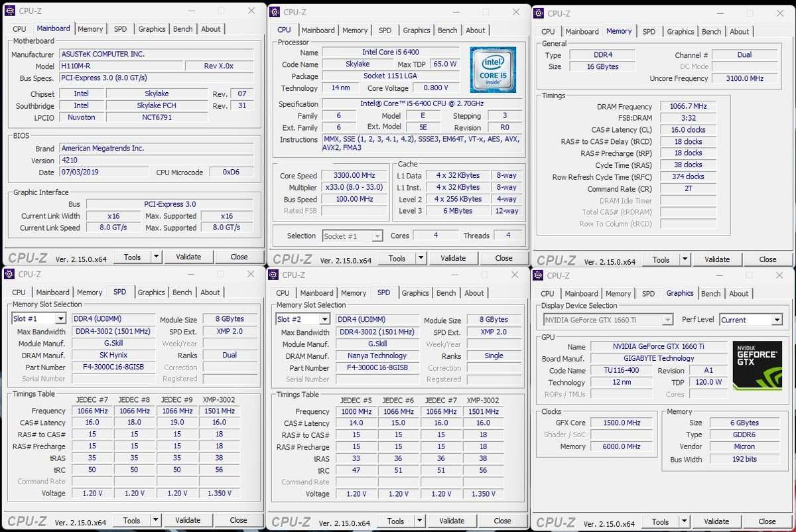Click the CPU-Z icon in the SPD Slot #2 window

point(273,275)
